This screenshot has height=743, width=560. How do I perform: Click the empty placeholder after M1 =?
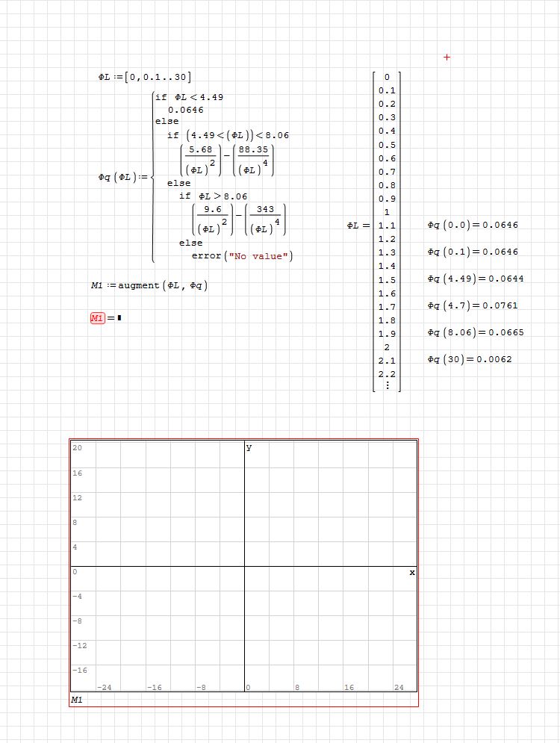(x=119, y=319)
